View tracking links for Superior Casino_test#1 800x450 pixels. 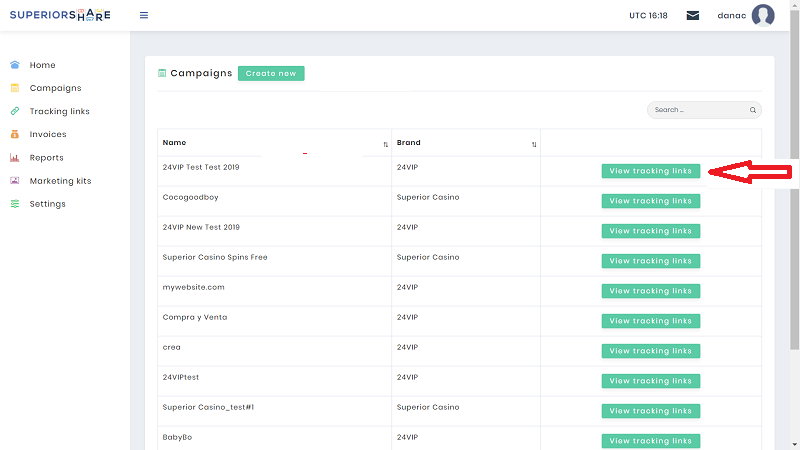pyautogui.click(x=651, y=411)
